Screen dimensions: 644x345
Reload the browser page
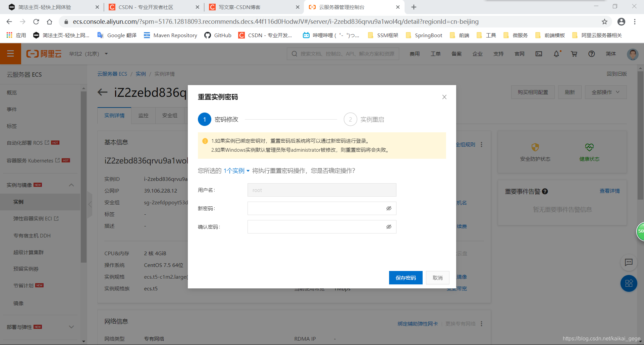click(36, 22)
